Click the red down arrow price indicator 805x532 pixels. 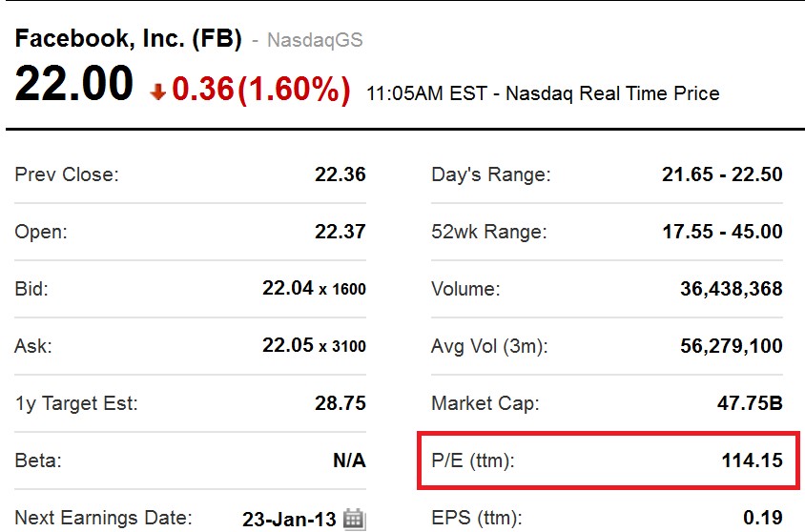point(158,92)
